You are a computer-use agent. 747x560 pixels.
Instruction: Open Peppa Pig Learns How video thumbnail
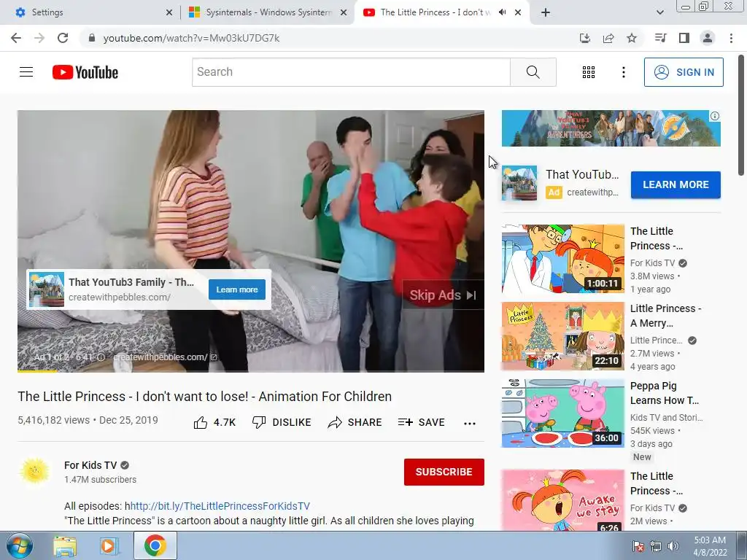click(562, 413)
